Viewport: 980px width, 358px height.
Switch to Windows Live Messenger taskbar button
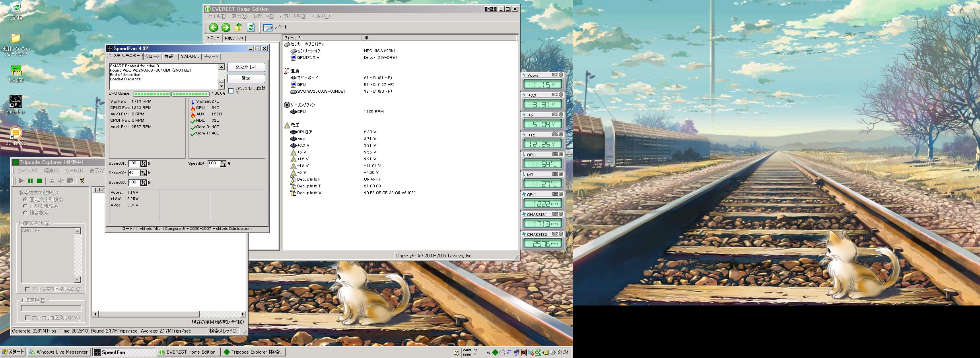(59, 352)
